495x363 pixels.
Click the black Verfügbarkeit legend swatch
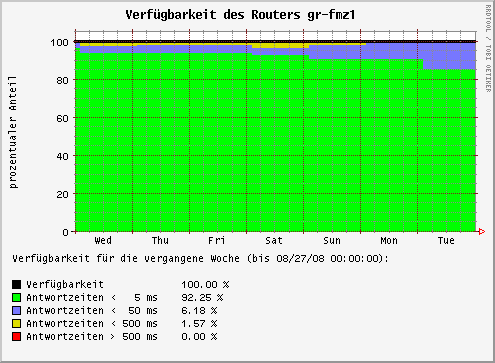point(17,284)
